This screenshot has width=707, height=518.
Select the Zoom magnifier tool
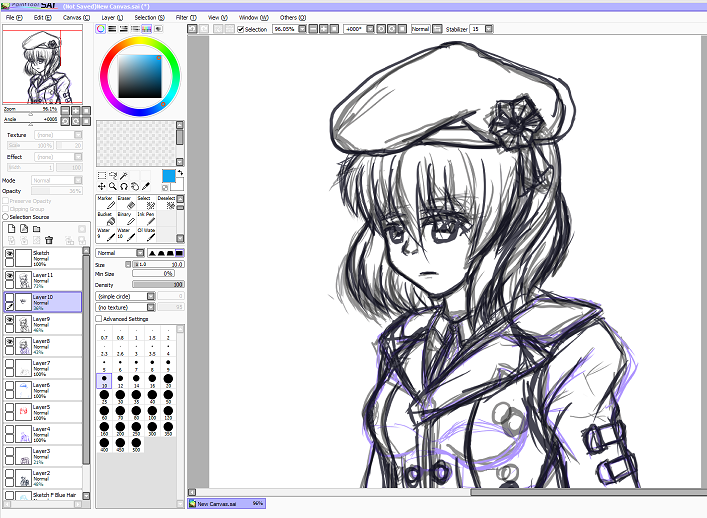(x=113, y=186)
